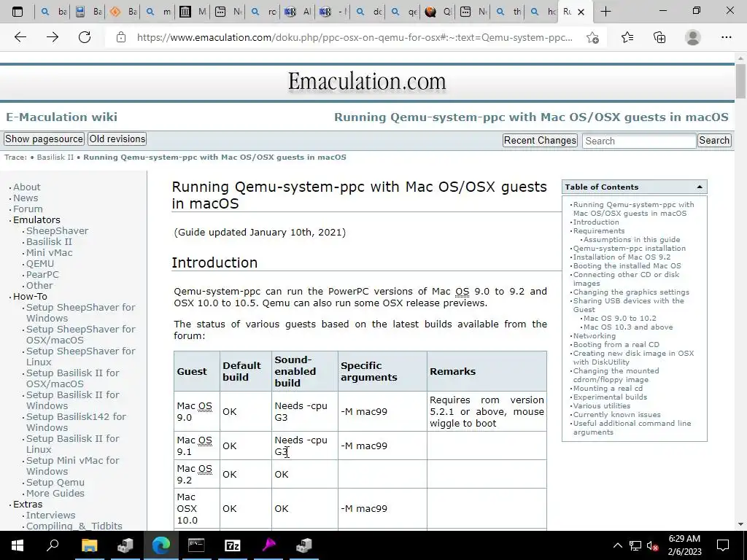747x560 pixels.
Task: Click the wiki Search text field
Action: (639, 141)
